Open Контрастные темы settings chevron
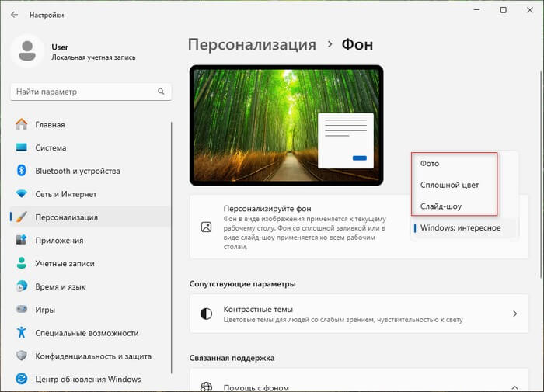 point(514,314)
